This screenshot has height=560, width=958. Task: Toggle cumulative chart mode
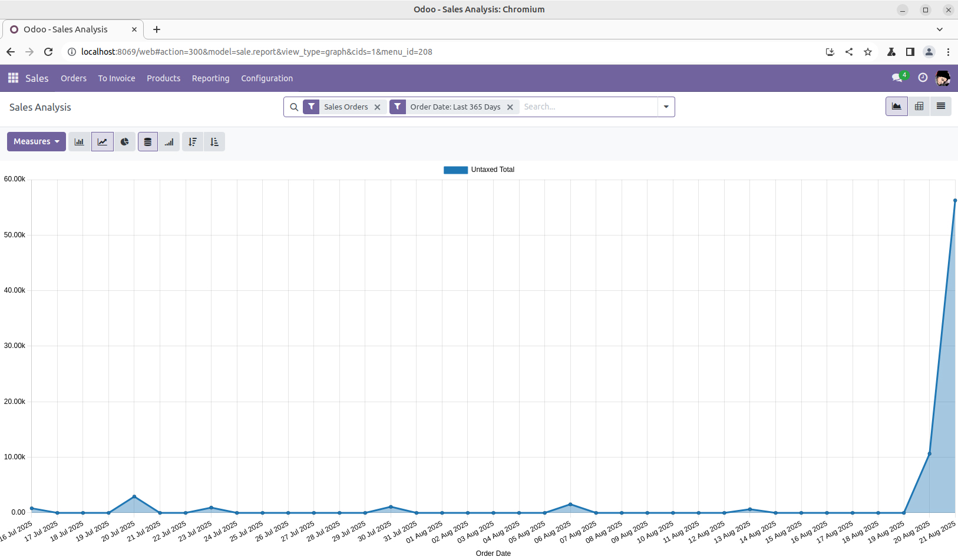pos(170,142)
